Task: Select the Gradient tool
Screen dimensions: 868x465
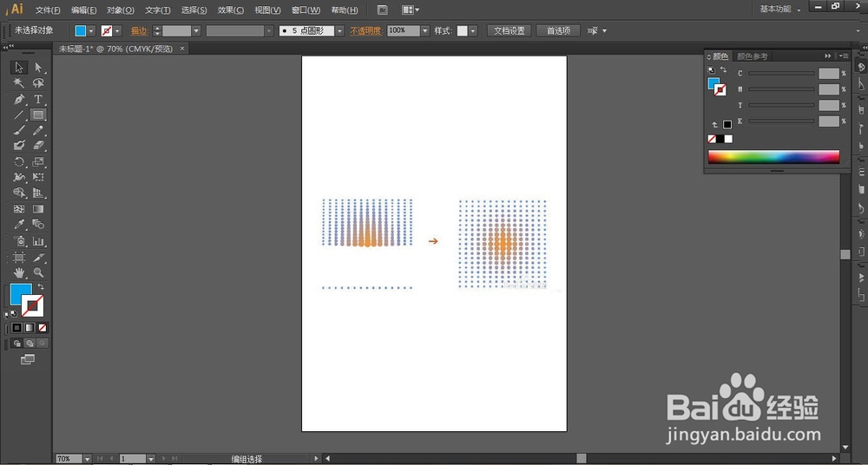Action: (x=38, y=209)
